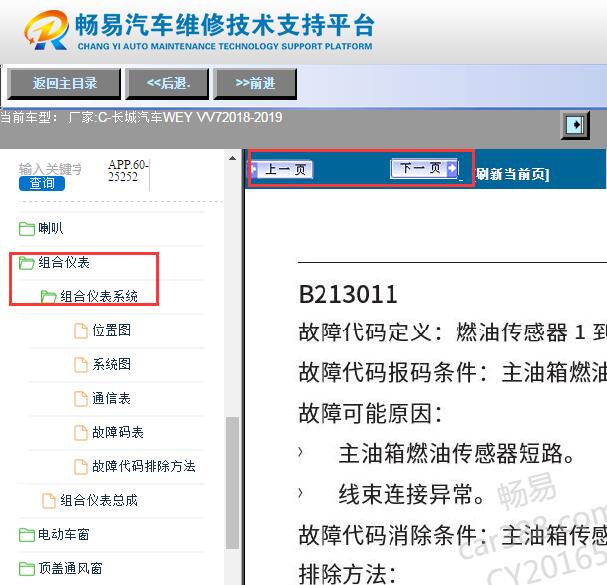
Task: Click the panel toggle arrow icon at right
Action: (575, 125)
